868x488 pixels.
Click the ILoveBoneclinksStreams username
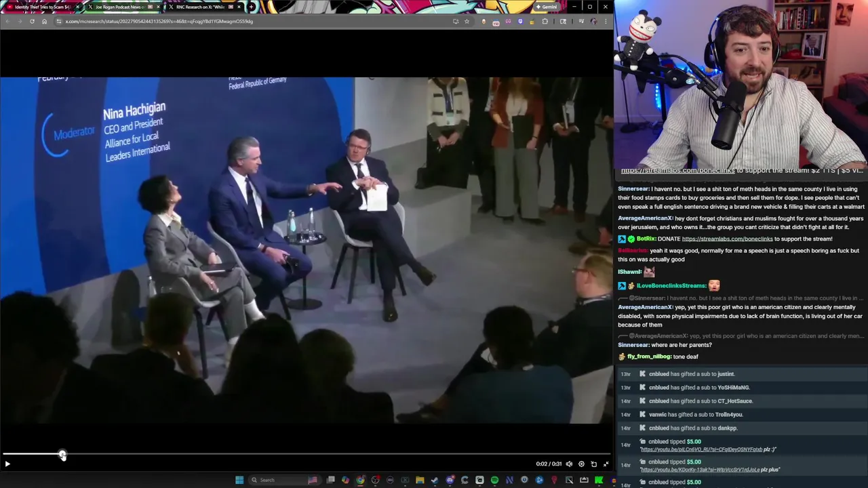click(671, 286)
